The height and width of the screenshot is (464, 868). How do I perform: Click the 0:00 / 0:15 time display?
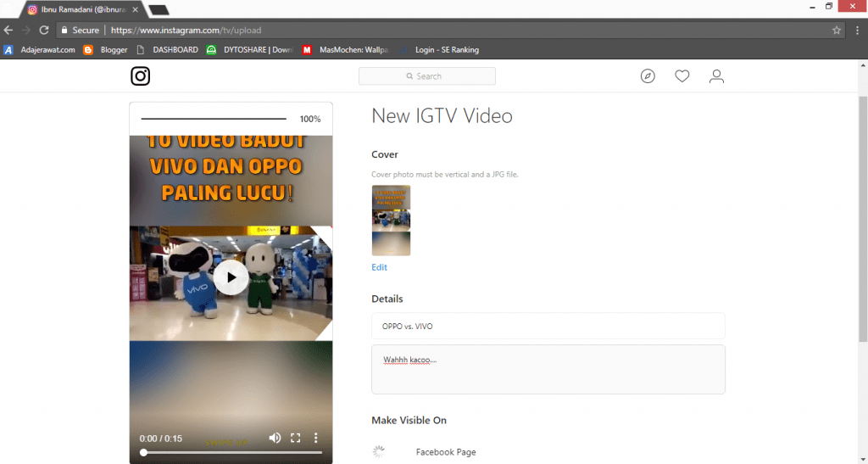pyautogui.click(x=160, y=439)
